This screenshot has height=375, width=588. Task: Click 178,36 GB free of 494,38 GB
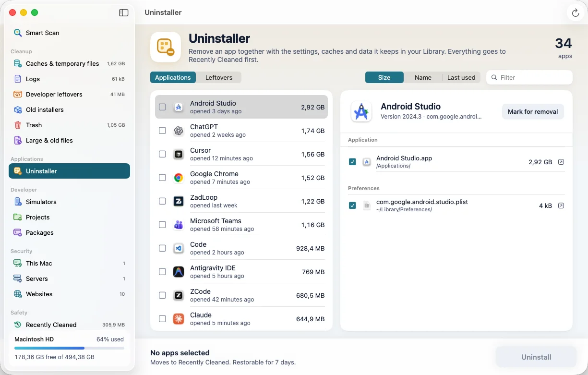(x=54, y=357)
